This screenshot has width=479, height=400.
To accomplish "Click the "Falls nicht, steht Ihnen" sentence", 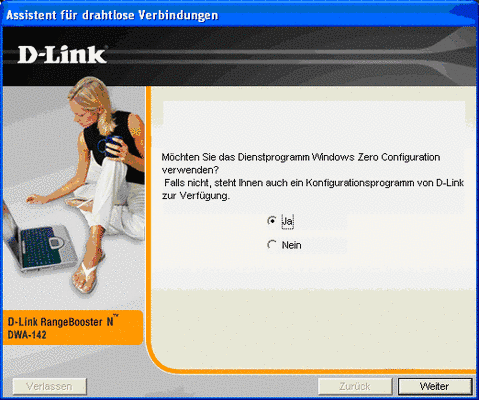I will (x=314, y=183).
